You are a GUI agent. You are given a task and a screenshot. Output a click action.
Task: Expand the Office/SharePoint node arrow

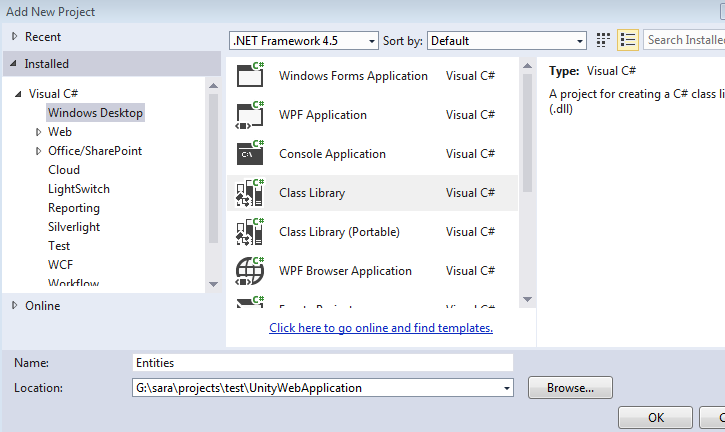39,151
